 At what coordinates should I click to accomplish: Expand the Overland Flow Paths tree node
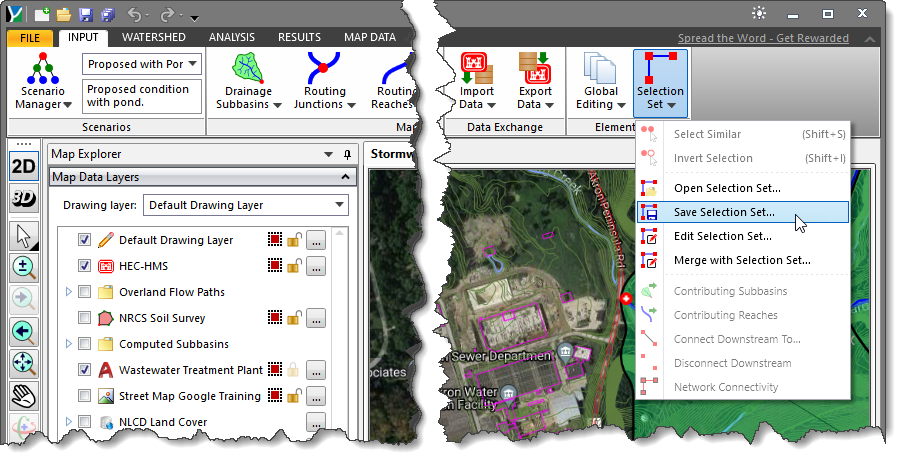tap(69, 292)
